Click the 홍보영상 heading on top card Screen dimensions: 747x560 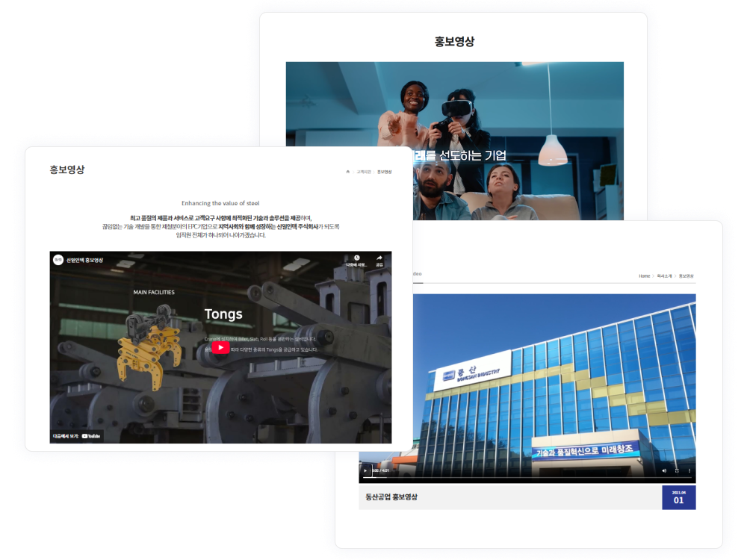point(454,42)
